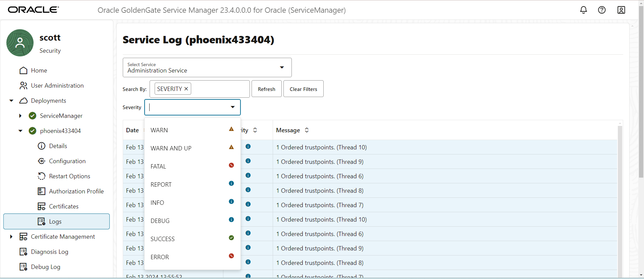This screenshot has width=644, height=279.
Task: Click the Home house icon
Action: [x=23, y=71]
